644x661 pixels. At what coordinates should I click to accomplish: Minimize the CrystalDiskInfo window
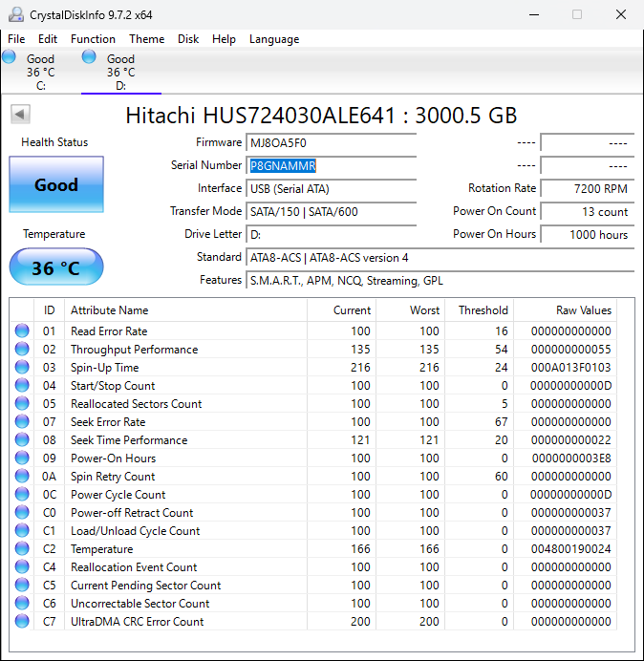(534, 14)
